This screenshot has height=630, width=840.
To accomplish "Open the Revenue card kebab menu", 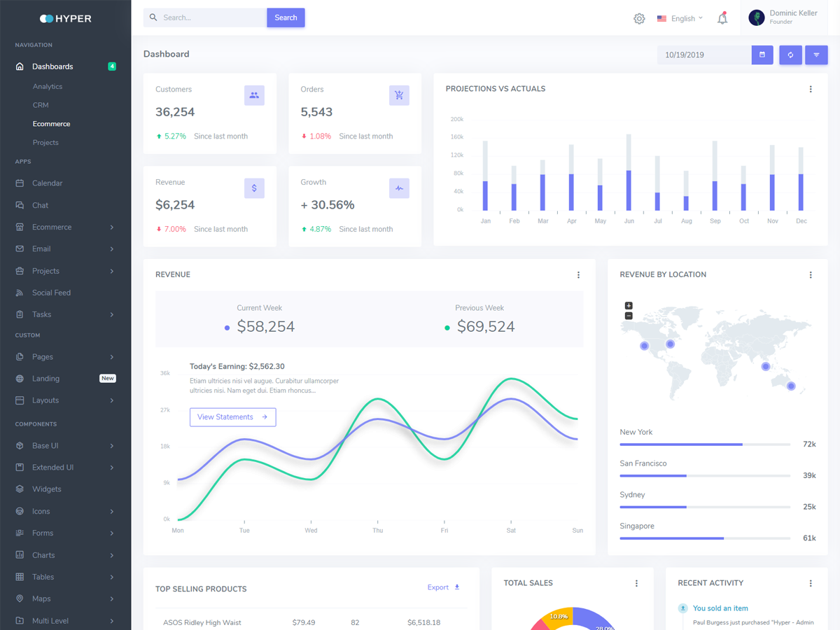I will coord(578,275).
